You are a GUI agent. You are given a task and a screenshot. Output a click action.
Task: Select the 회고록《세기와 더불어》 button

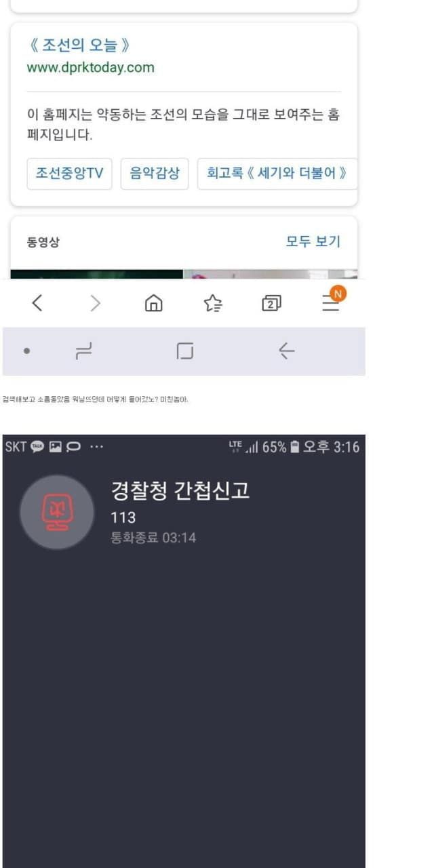[x=277, y=174]
